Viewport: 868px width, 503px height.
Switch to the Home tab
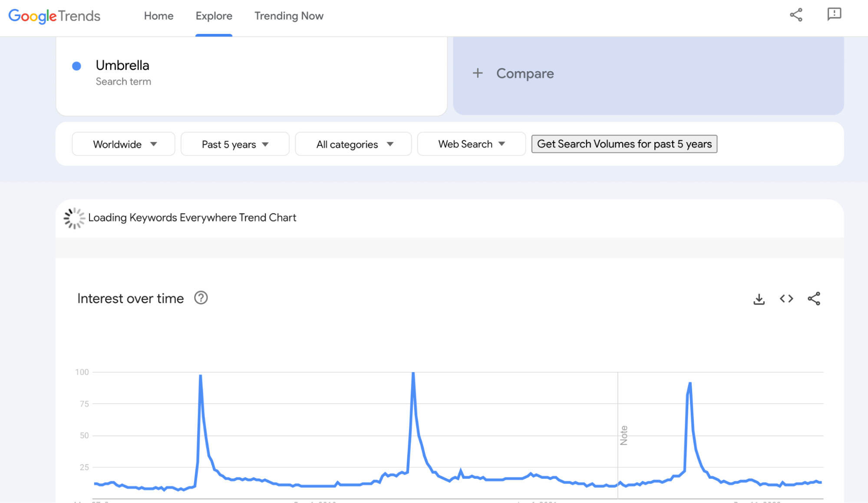pos(158,16)
